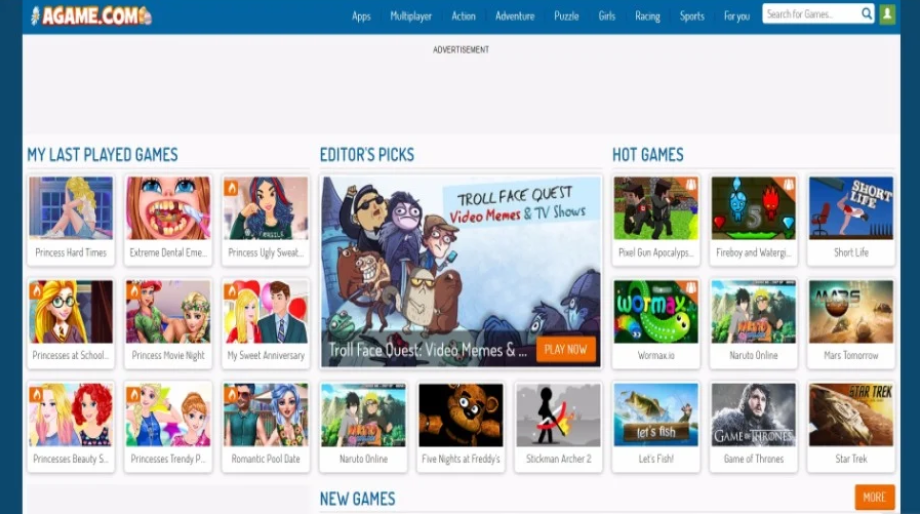Click flame hot badge on My Sweet Anniversary
Viewport: 920px width, 514px height.
(231, 291)
